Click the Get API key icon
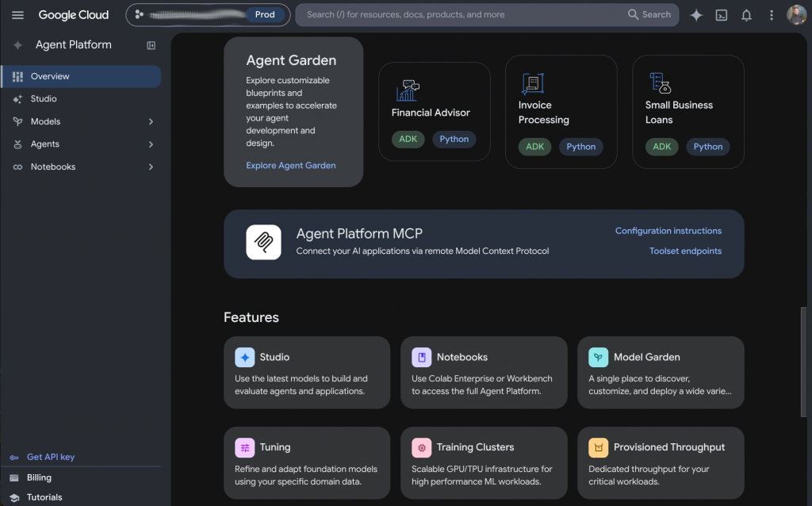812x506 pixels. 14,458
